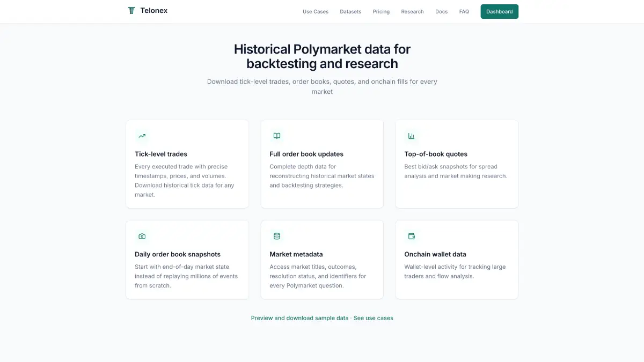This screenshot has height=362, width=644.
Task: Select the Onchain wallet data card heading
Action: 435,254
